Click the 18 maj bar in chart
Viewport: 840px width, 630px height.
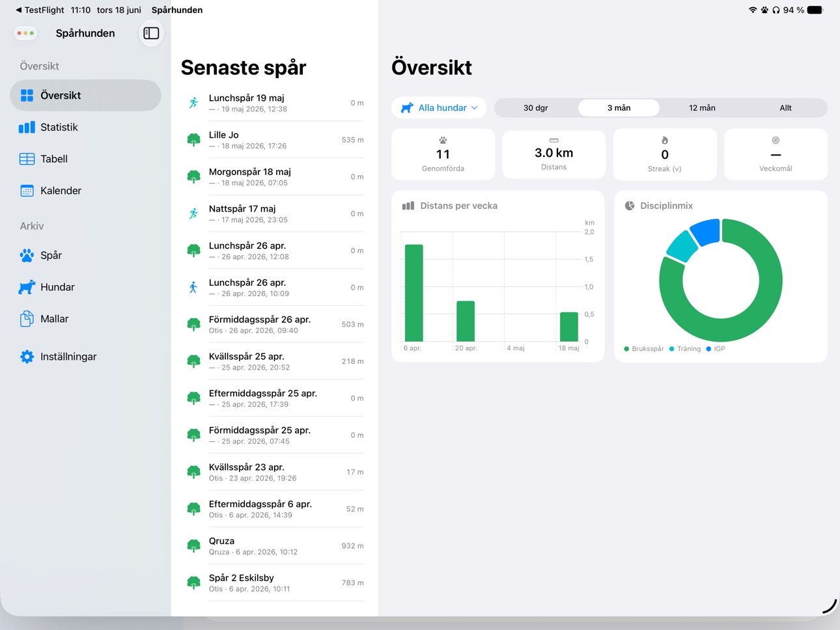point(569,327)
